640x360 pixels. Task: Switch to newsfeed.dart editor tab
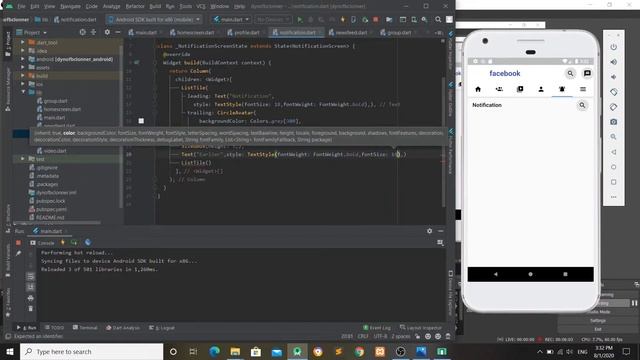[348, 32]
